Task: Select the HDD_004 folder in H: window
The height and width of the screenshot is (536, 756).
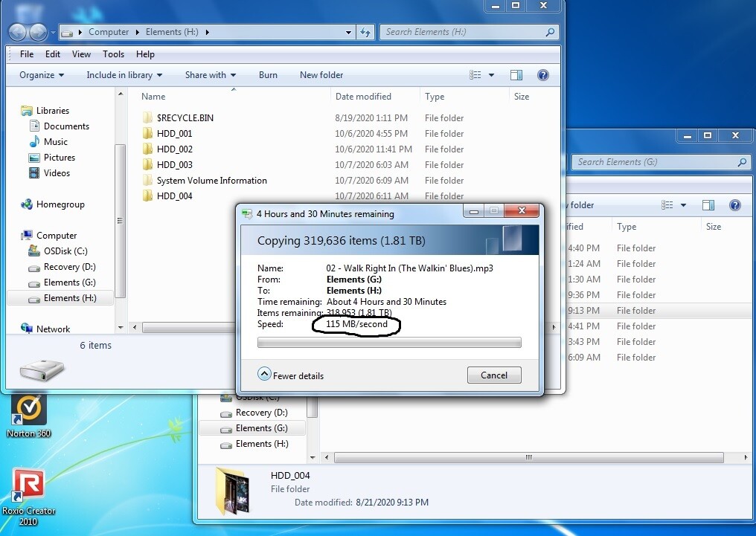Action: (x=174, y=196)
